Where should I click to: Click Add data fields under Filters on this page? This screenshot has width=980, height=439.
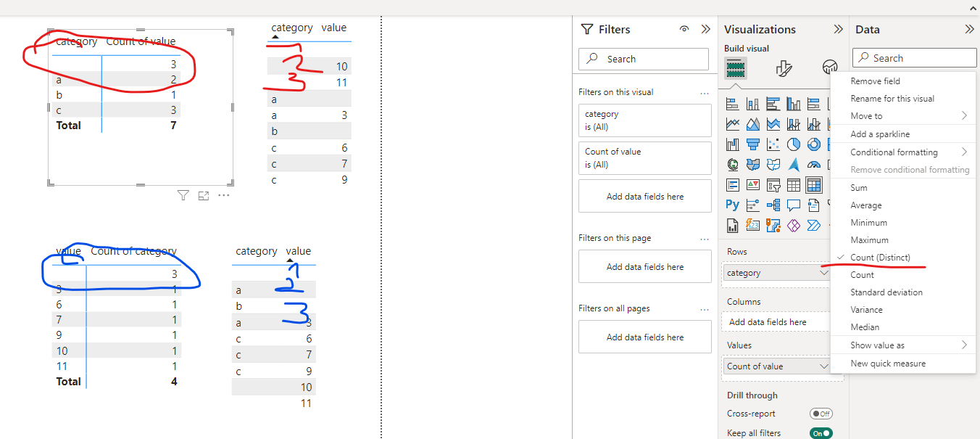tap(645, 267)
